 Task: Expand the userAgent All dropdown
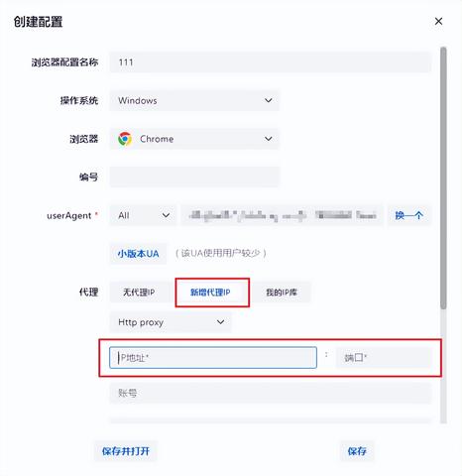(143, 215)
